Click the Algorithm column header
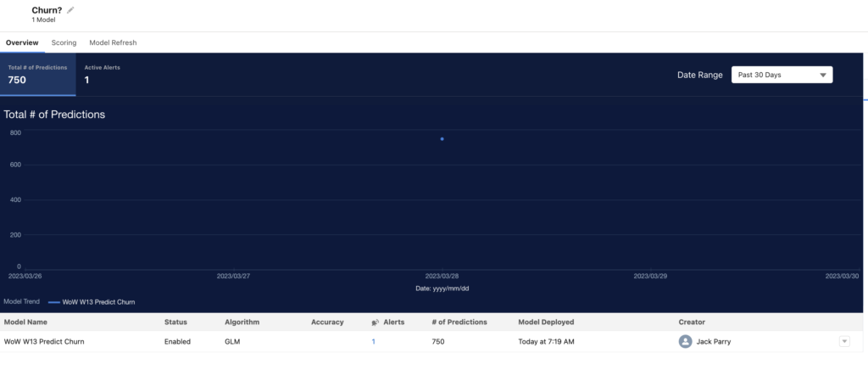 242,322
